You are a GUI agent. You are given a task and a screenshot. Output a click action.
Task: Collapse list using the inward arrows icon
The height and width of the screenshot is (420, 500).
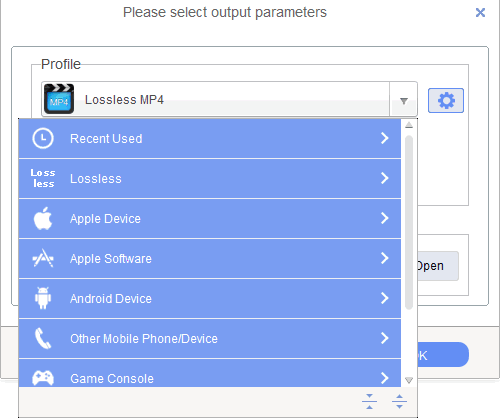tap(369, 401)
